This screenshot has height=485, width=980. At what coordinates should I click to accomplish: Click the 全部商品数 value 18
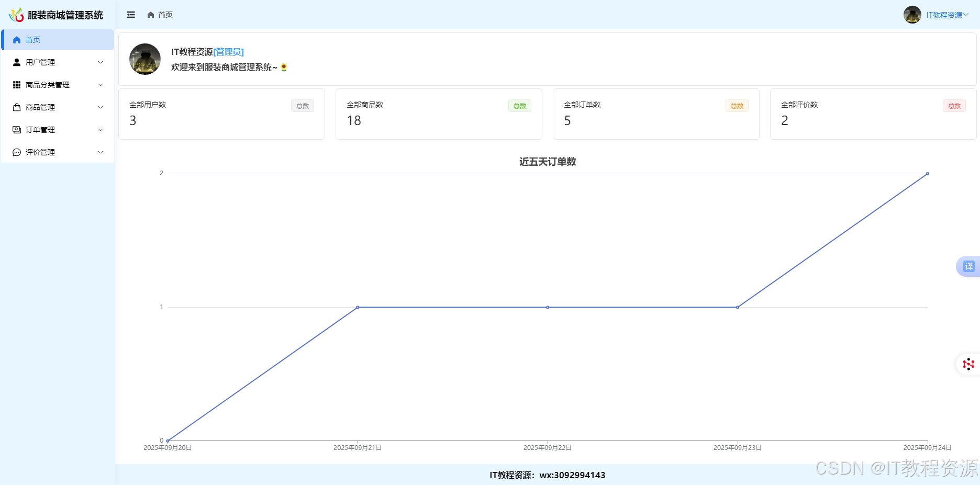354,121
